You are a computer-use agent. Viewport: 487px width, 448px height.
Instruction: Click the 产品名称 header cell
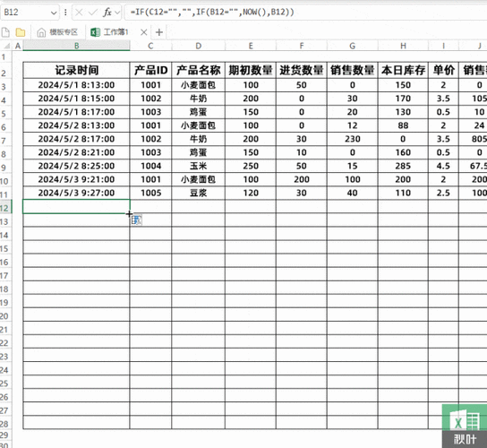pyautogui.click(x=198, y=70)
